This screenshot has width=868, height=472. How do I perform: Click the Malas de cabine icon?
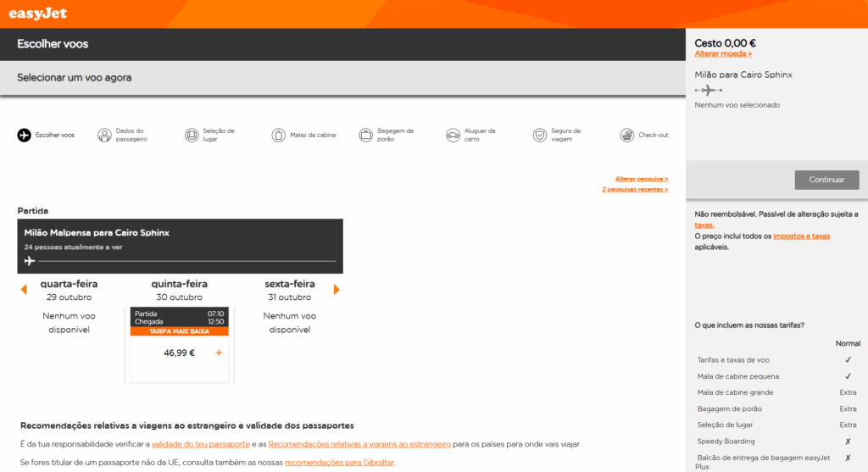(279, 135)
